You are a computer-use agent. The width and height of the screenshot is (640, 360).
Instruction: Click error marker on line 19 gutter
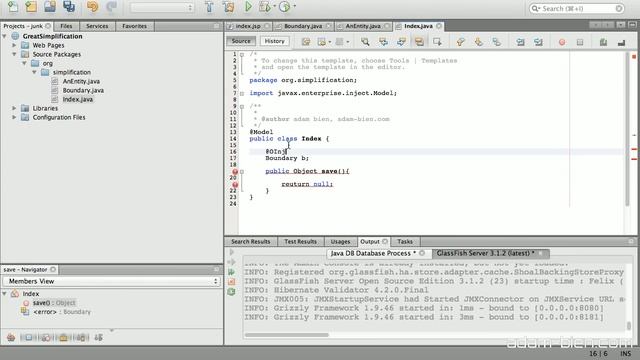pyautogui.click(x=235, y=172)
